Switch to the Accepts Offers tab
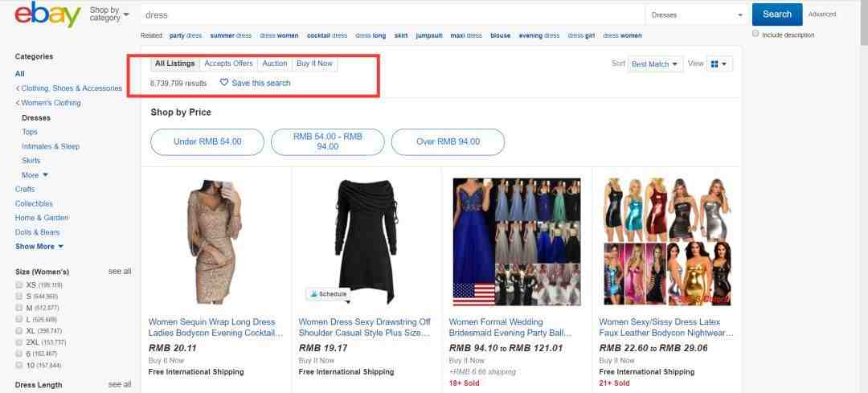Image resolution: width=868 pixels, height=393 pixels. click(x=228, y=63)
